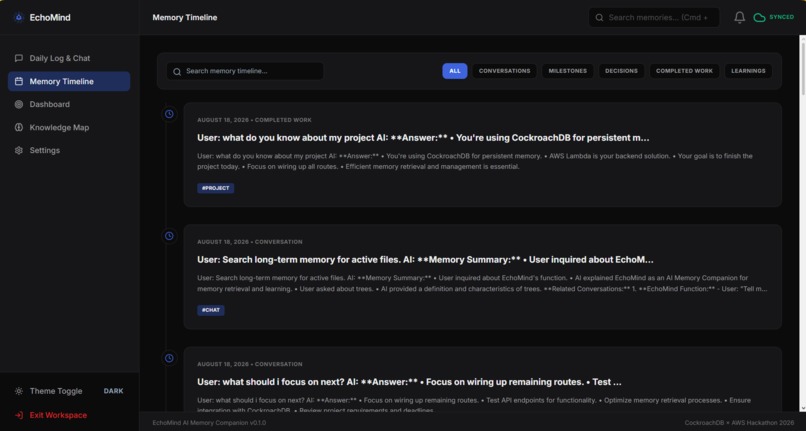
Task: Open Knowledge Map
Action: click(x=69, y=127)
